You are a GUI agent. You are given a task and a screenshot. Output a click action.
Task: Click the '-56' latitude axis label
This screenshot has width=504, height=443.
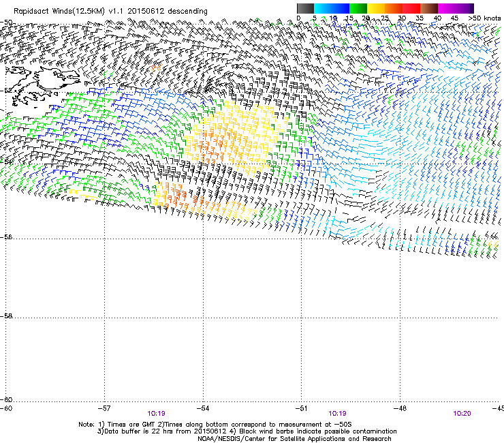point(6,237)
